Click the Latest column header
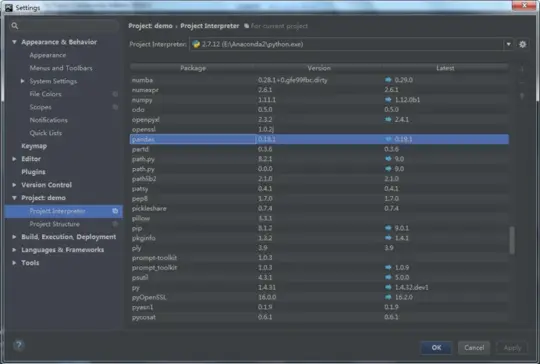This screenshot has height=364, width=540. click(x=445, y=68)
